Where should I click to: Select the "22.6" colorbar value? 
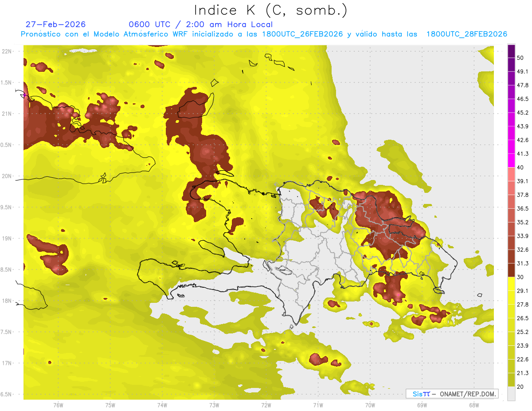point(523,360)
